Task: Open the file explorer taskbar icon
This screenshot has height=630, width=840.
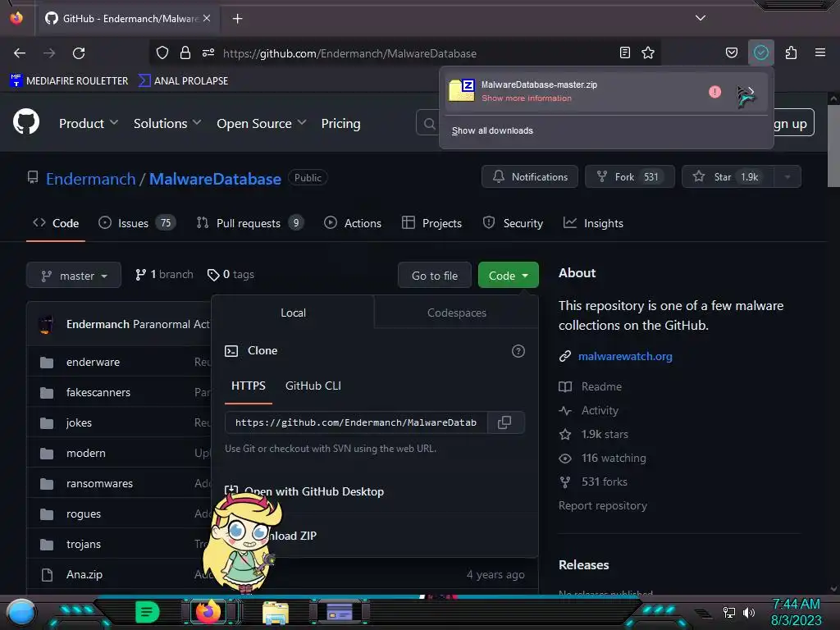Action: 276,613
